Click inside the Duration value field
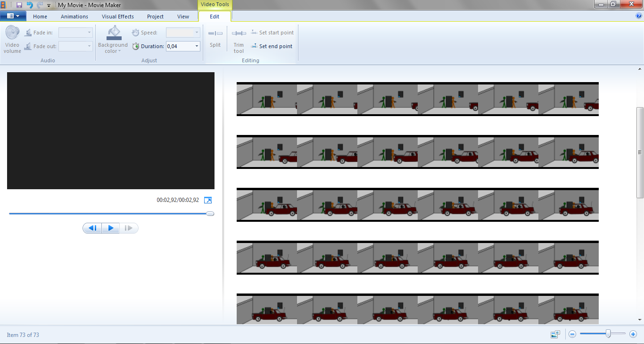This screenshot has width=644, height=344. click(179, 46)
